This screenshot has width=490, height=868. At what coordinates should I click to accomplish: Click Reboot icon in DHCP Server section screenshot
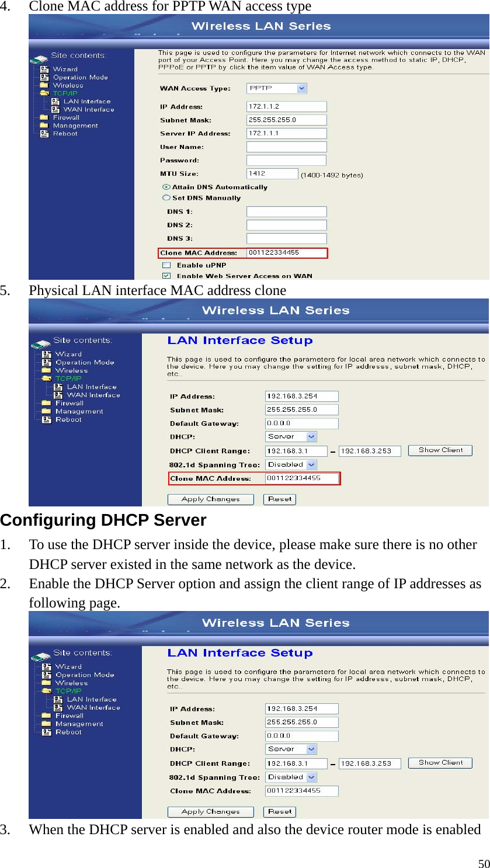(47, 732)
